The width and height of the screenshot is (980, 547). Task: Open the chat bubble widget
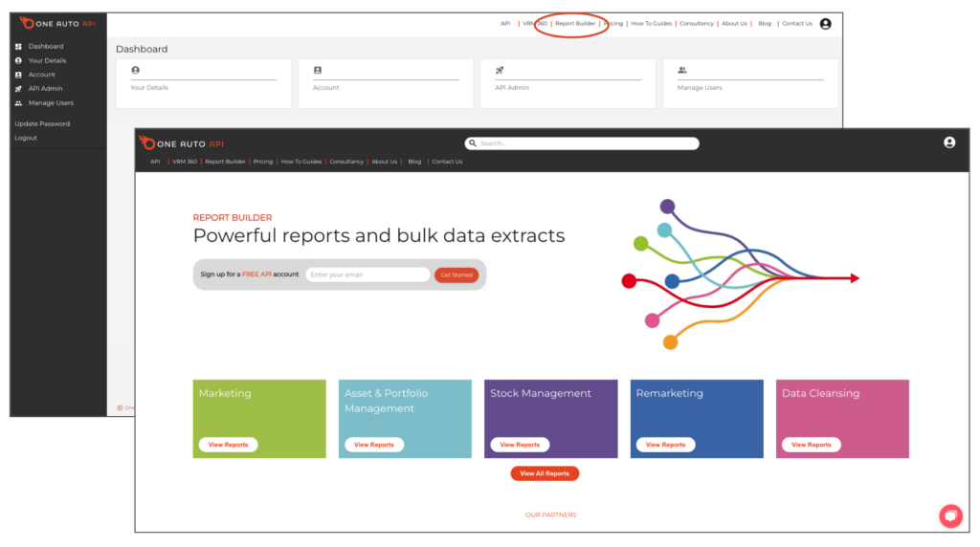click(x=950, y=515)
